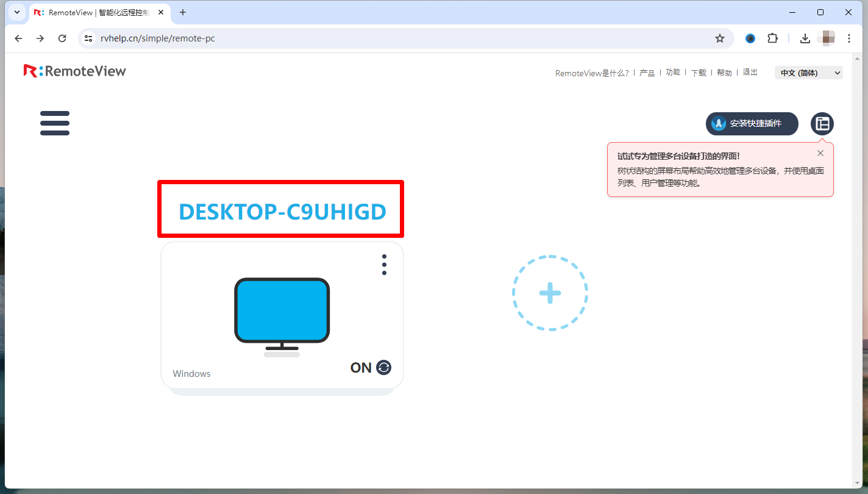Click the DESKTOP-C9UHIGD computer name
Viewport: 868px width, 494px height.
pyautogui.click(x=282, y=212)
